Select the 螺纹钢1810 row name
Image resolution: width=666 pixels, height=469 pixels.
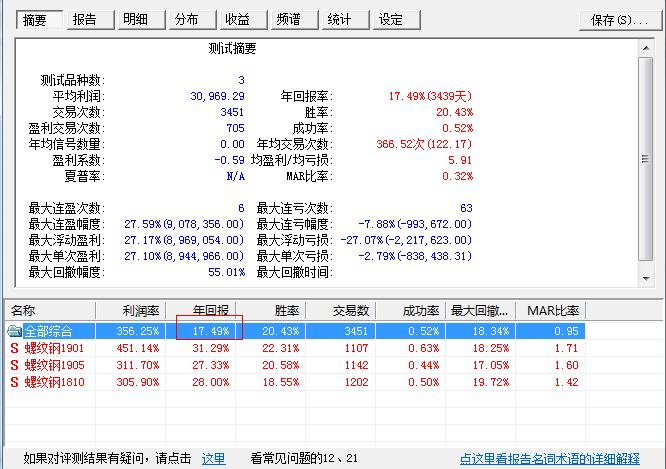(x=54, y=382)
